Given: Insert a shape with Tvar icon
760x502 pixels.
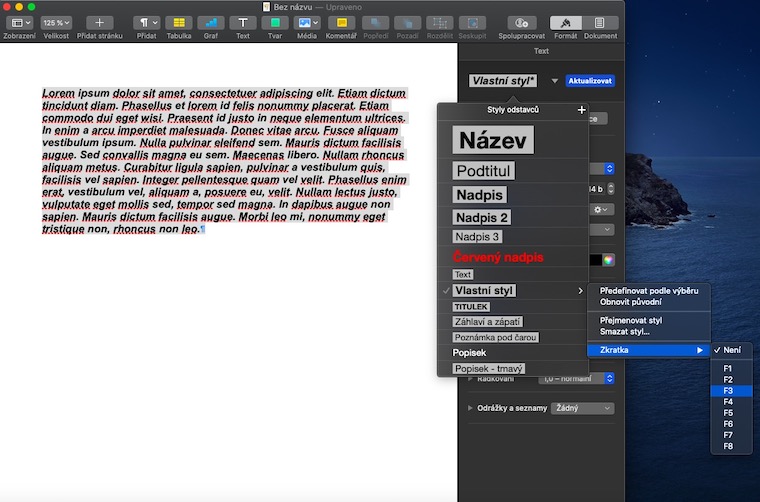Looking at the screenshot, I should pyautogui.click(x=275, y=23).
